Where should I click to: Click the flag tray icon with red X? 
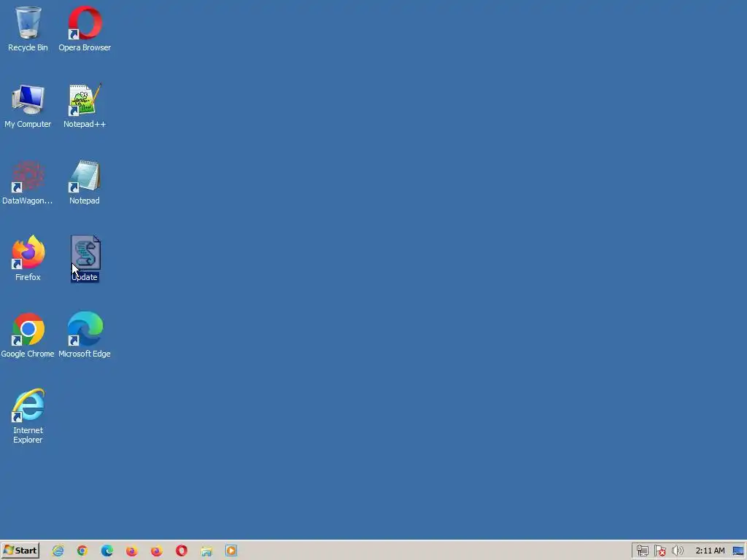659,551
